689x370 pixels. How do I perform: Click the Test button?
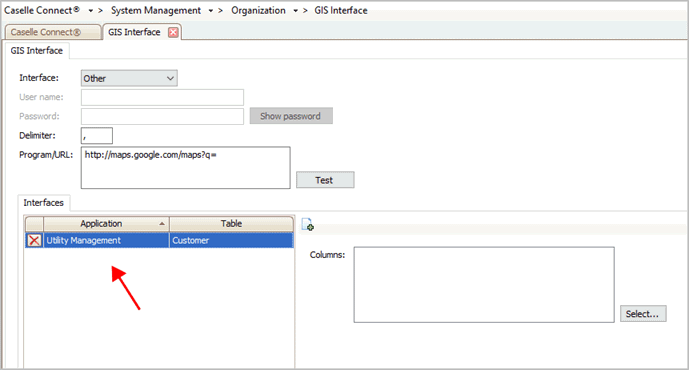325,180
